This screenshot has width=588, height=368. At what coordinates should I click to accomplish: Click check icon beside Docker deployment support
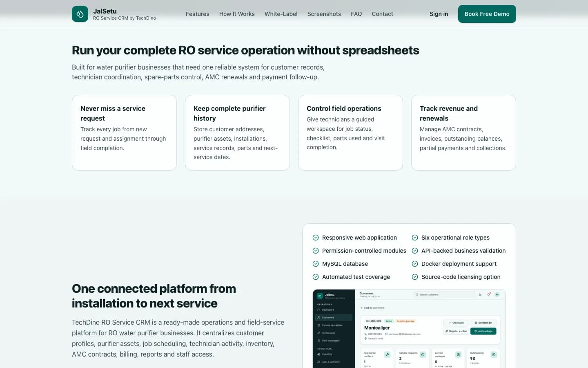click(415, 264)
